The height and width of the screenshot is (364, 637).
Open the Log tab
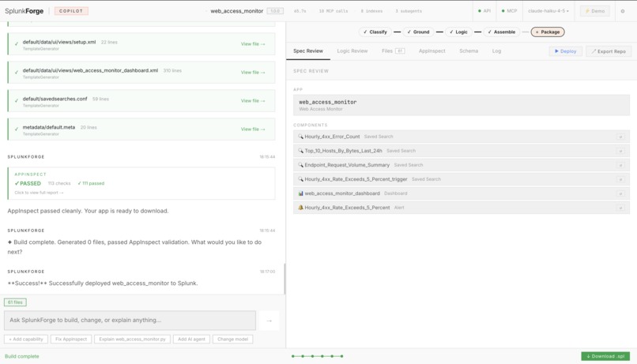(x=496, y=51)
